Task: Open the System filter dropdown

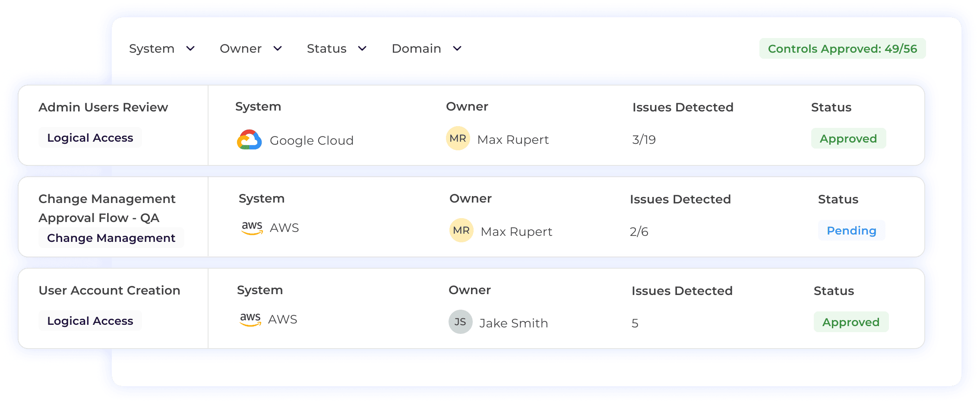Action: [x=162, y=49]
